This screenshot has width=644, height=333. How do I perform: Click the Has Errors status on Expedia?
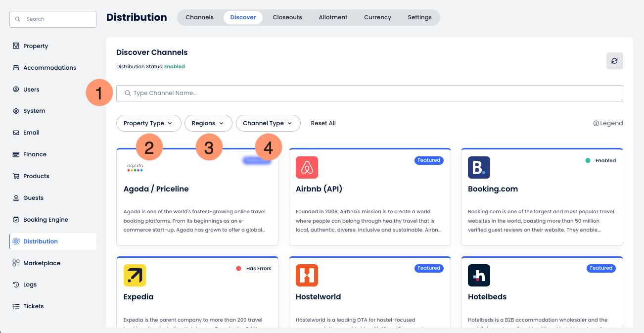click(254, 269)
